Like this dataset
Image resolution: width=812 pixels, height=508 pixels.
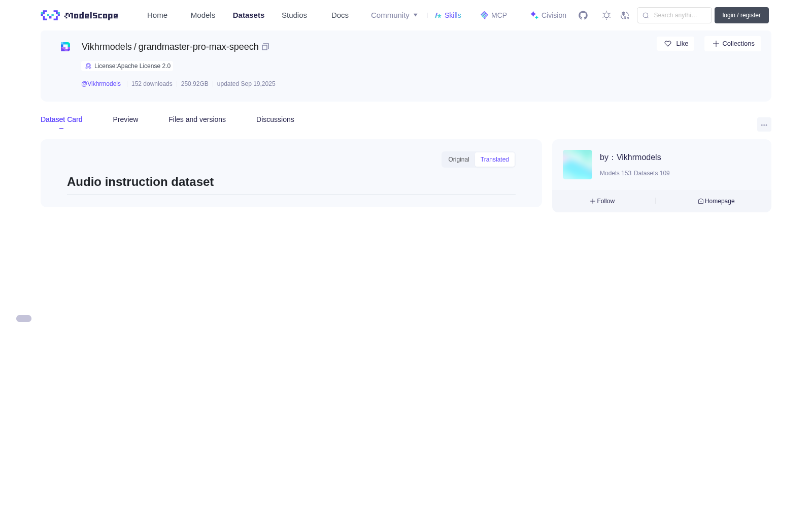[675, 44]
